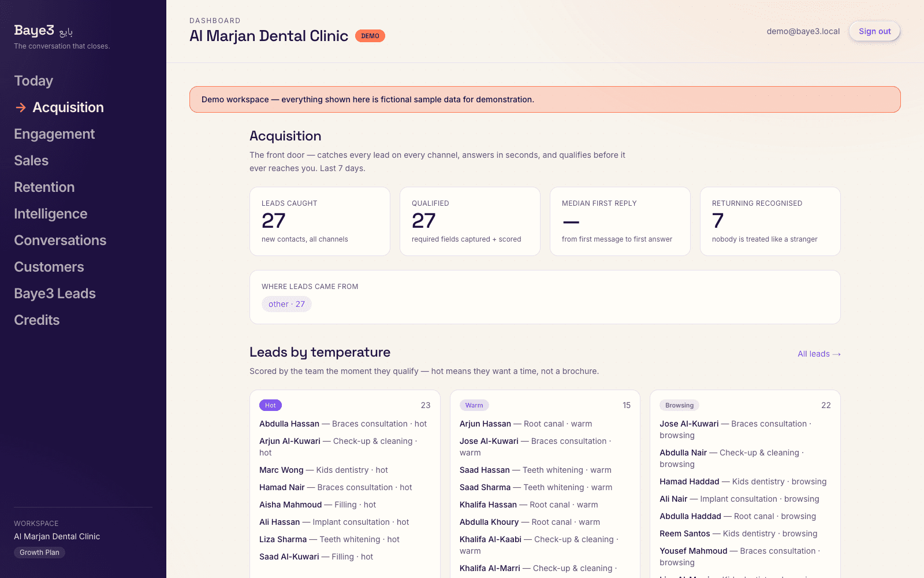
Task: Select lead Aisha Mahmoud — Filling
Action: point(318,505)
